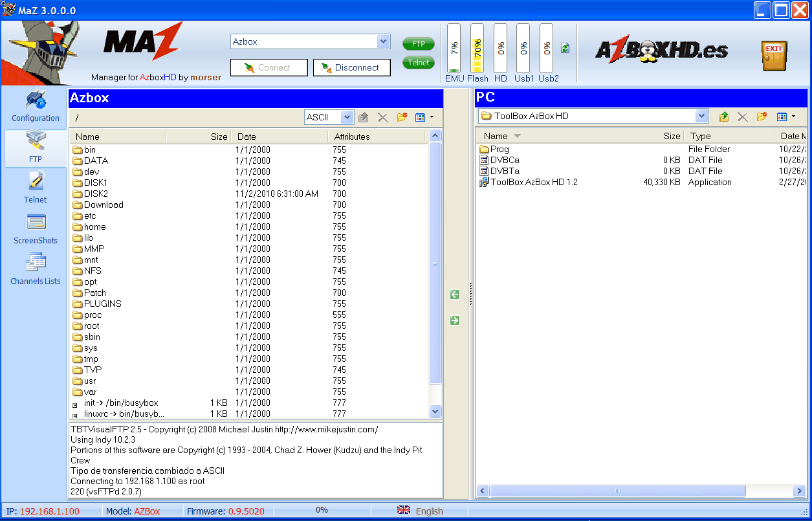Open view options icon in Azbox panel
The width and height of the screenshot is (812, 521).
coord(421,117)
